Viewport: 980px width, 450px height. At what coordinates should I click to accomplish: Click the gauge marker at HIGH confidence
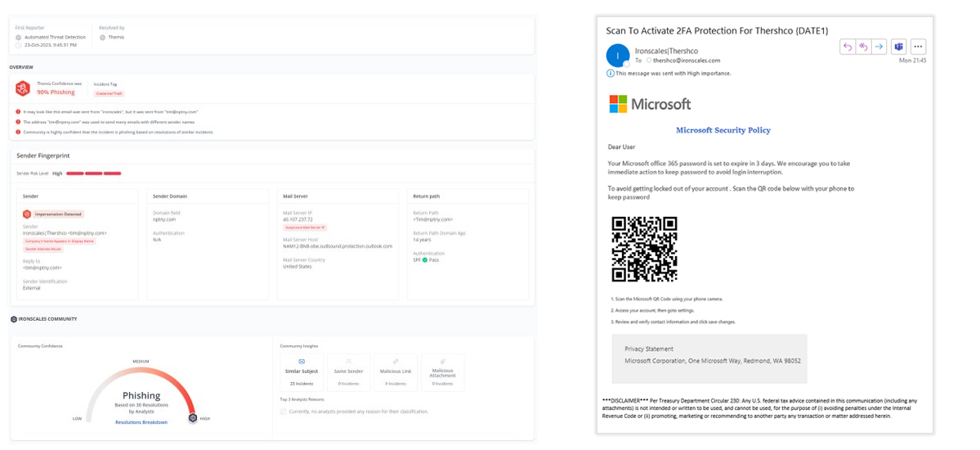click(193, 417)
